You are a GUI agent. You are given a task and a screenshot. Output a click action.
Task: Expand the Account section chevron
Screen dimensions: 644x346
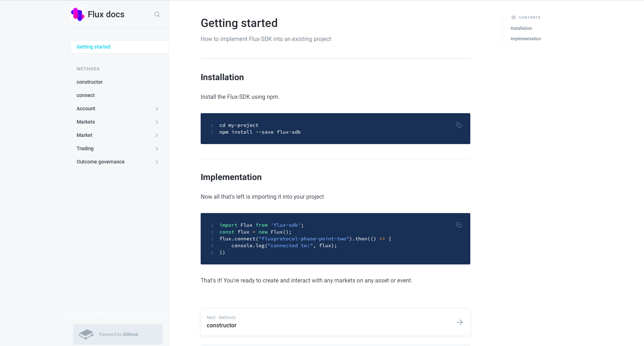coord(157,109)
